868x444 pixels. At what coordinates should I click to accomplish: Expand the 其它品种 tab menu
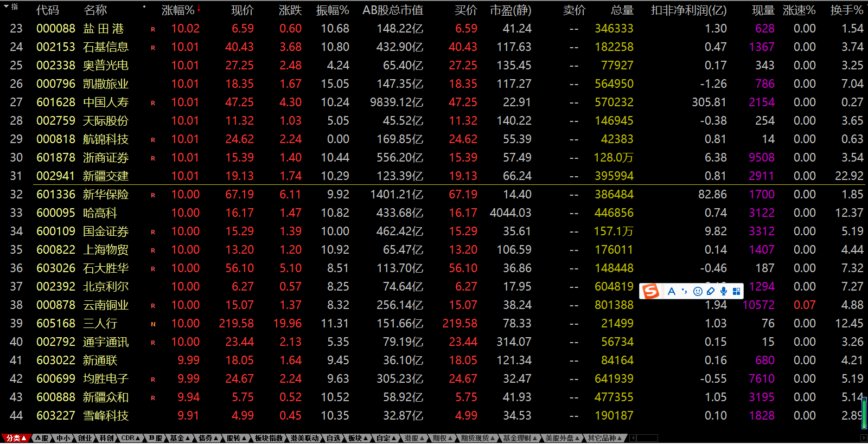(605, 438)
